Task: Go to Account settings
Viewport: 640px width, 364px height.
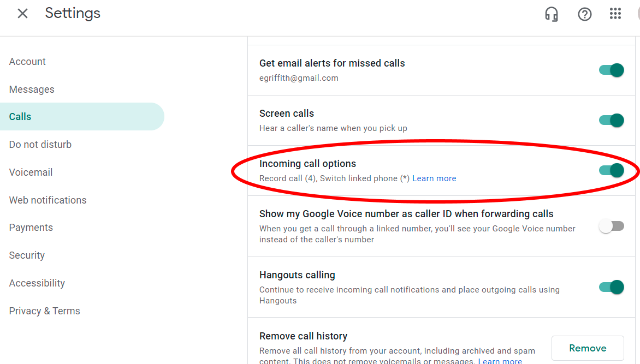Action: click(x=27, y=62)
